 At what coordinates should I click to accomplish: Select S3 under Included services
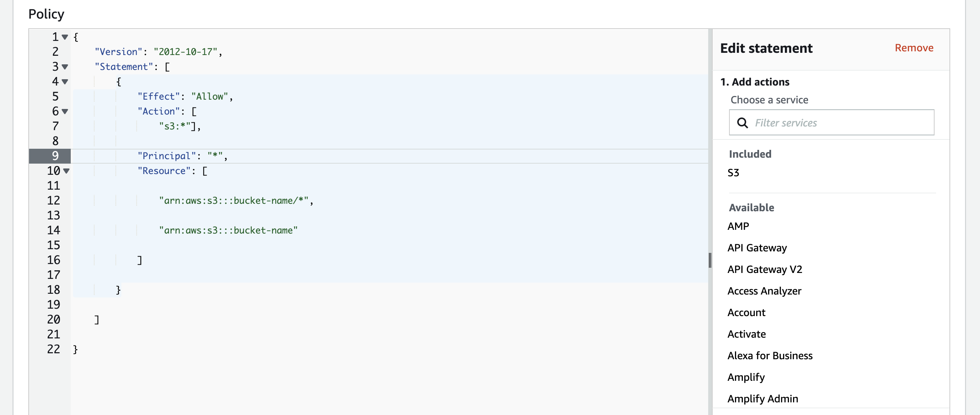point(733,173)
